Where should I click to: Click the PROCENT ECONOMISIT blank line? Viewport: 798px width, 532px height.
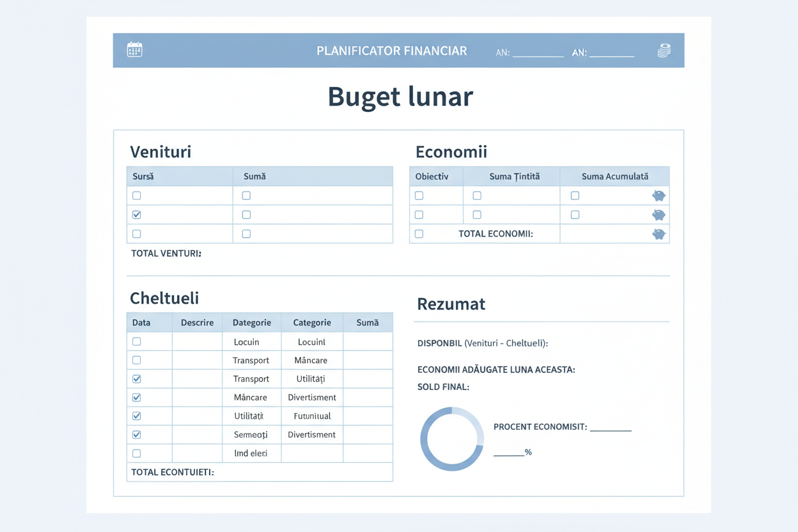click(x=610, y=426)
